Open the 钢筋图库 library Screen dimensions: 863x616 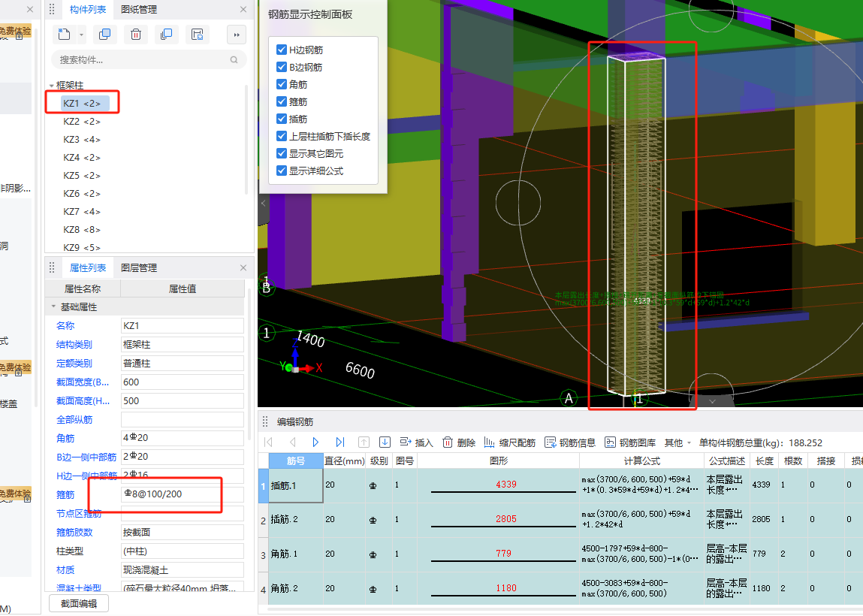[630, 442]
